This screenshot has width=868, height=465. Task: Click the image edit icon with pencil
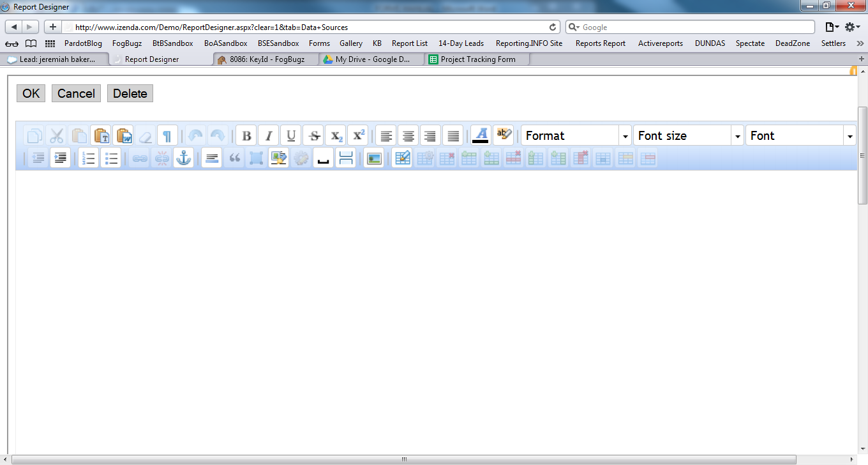coord(279,158)
